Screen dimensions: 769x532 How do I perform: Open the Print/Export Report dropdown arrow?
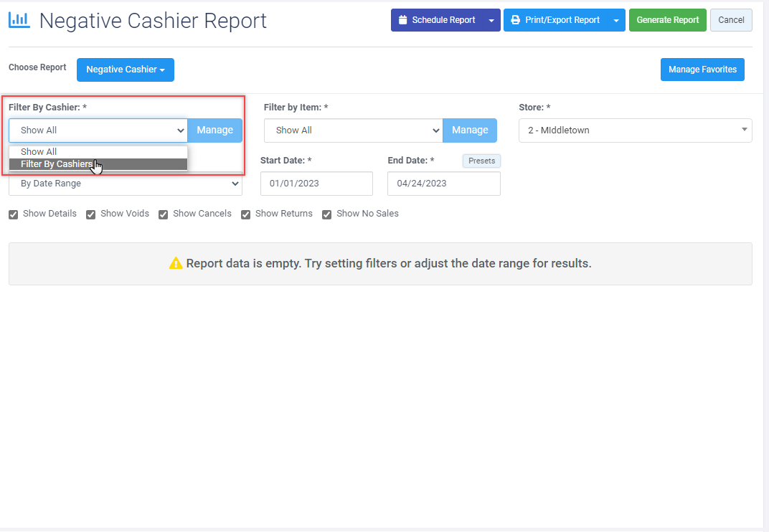(x=616, y=20)
